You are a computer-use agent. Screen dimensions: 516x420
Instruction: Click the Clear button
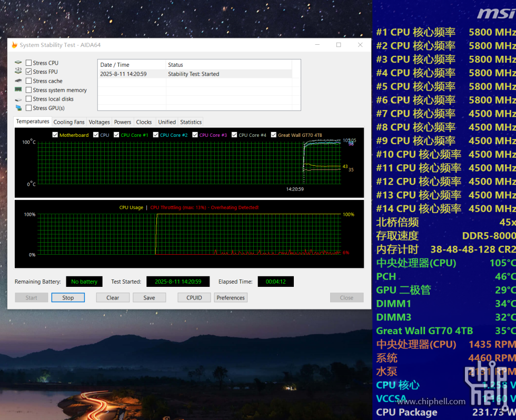[x=113, y=298]
